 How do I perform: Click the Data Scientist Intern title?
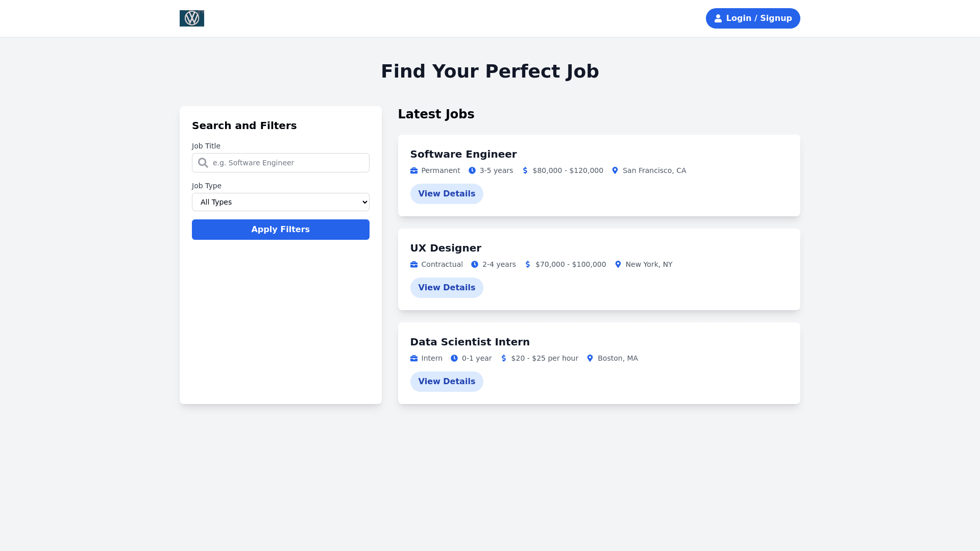click(x=470, y=342)
